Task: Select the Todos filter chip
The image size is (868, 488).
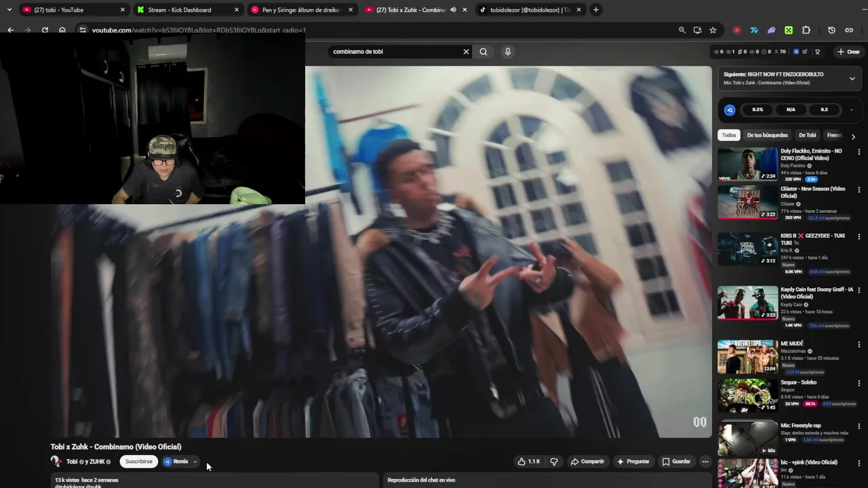Action: (x=729, y=135)
